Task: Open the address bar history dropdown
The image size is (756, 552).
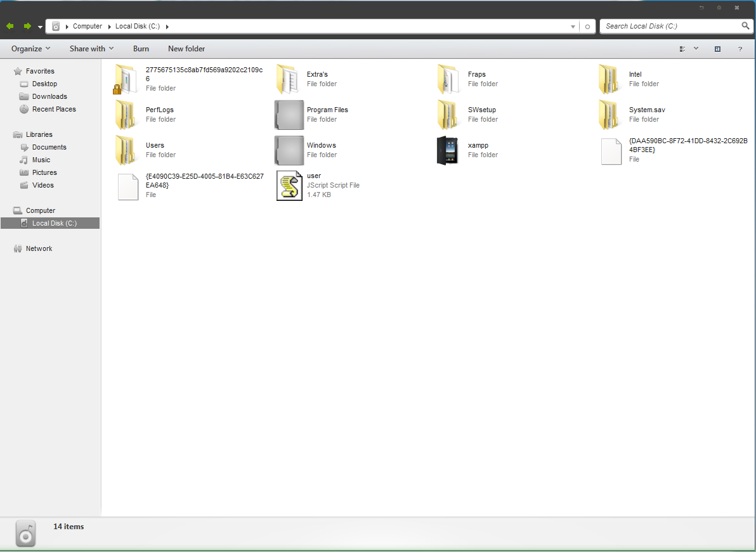Action: [573, 27]
